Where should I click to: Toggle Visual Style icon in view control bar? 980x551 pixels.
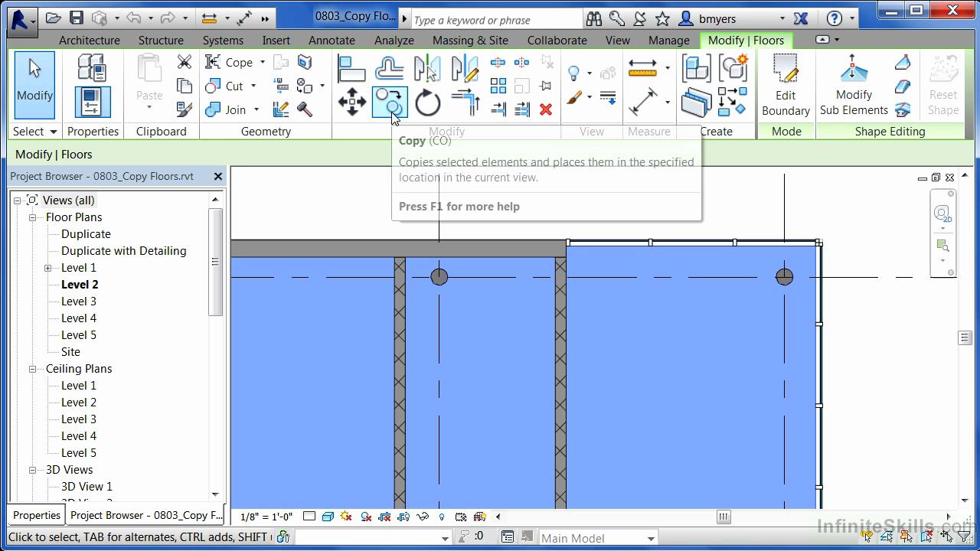(x=328, y=517)
